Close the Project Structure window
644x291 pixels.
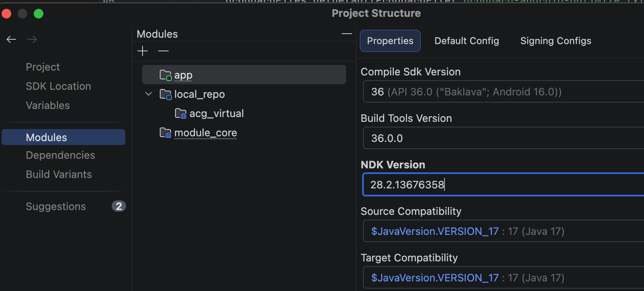(x=6, y=14)
